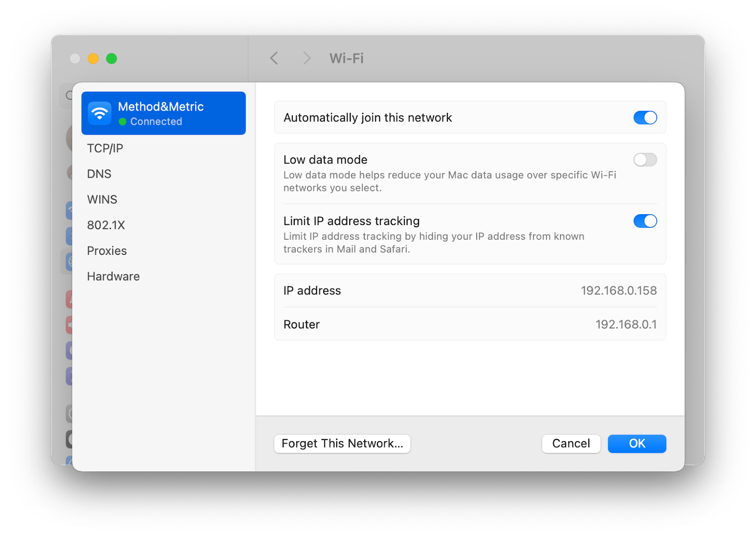756x539 pixels.
Task: Click the green zoom window button
Action: (x=112, y=59)
